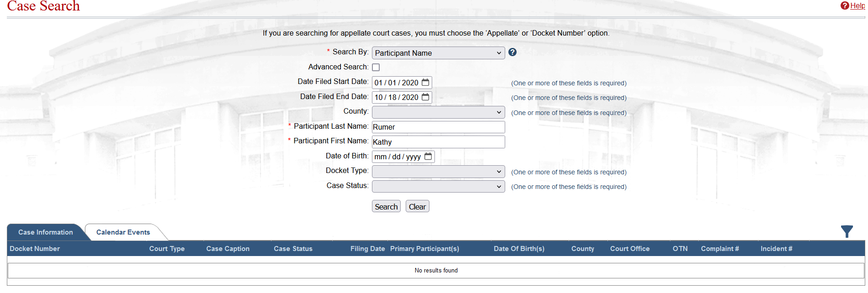Open the Help link
This screenshot has height=293, width=868.
tap(858, 5)
